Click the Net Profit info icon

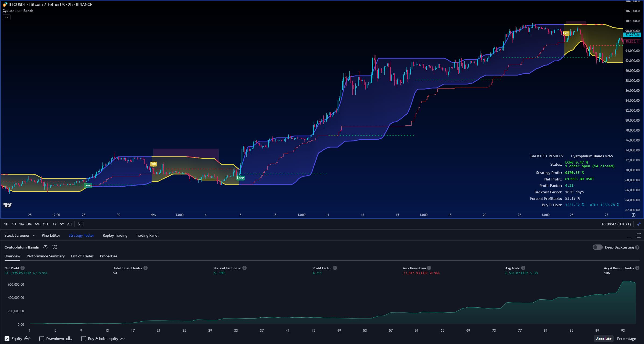[23, 268]
